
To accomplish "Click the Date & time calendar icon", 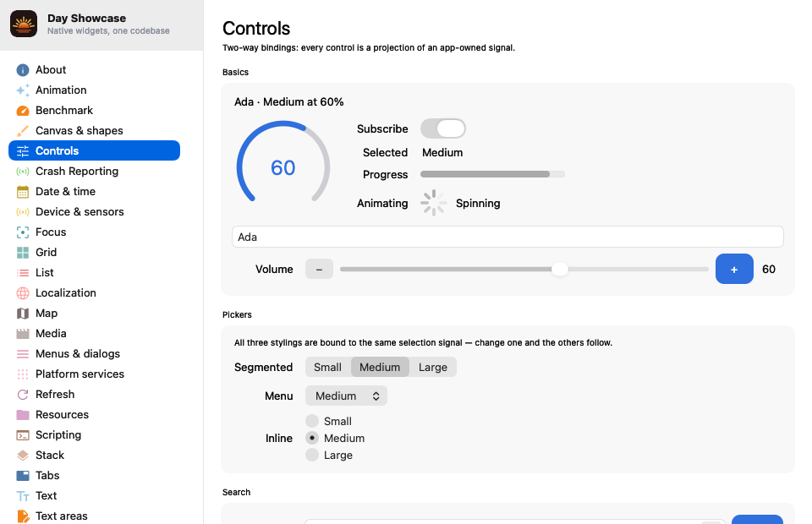I will coord(23,192).
